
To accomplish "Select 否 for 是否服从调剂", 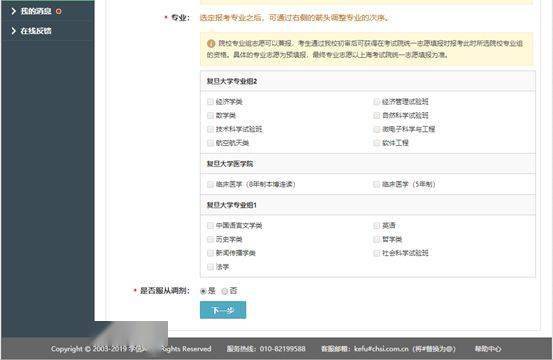I will (x=224, y=291).
